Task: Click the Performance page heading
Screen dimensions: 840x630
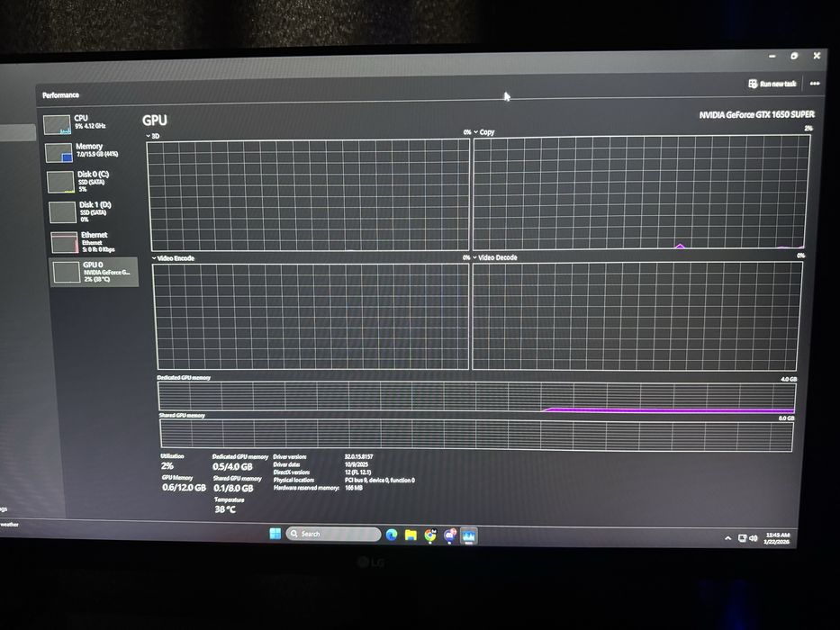Action: [60, 94]
